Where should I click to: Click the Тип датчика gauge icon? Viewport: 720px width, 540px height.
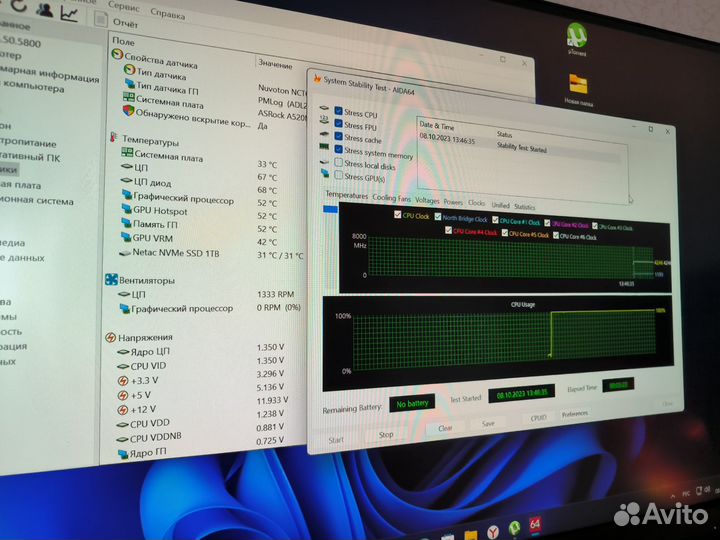(129, 69)
